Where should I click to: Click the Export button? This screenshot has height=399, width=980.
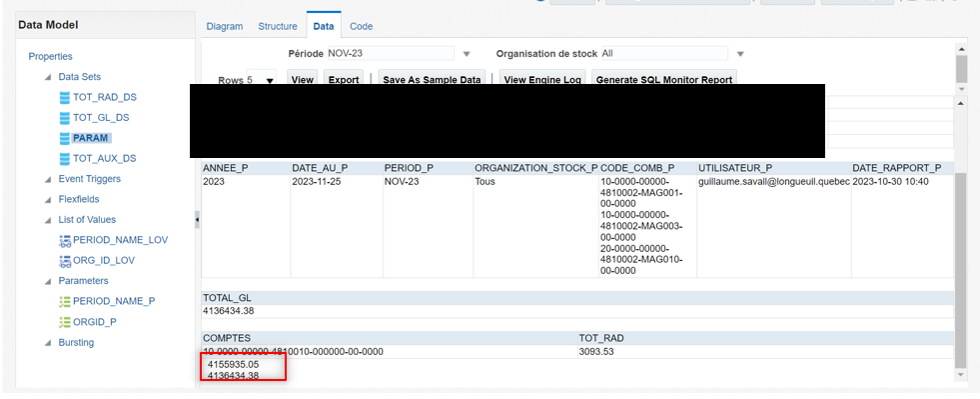(x=344, y=79)
